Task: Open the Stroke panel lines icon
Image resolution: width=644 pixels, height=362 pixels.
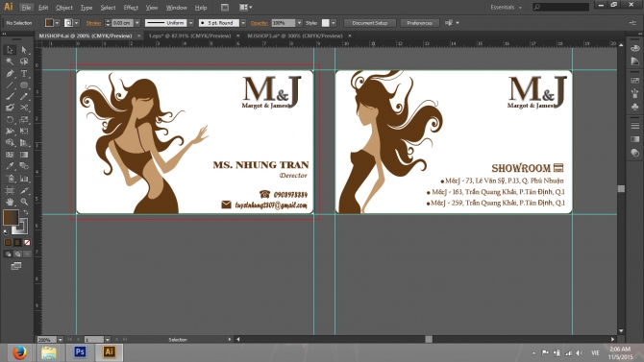Action: point(635,126)
